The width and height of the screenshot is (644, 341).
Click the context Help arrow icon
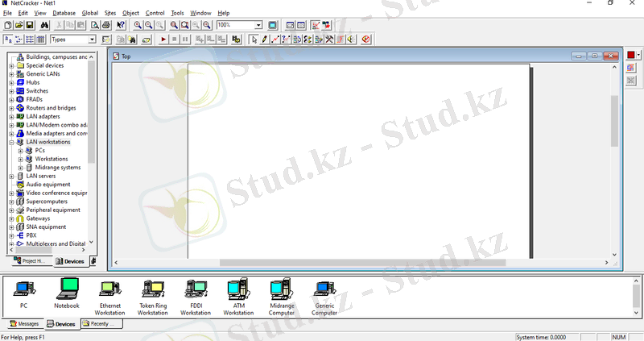point(120,25)
